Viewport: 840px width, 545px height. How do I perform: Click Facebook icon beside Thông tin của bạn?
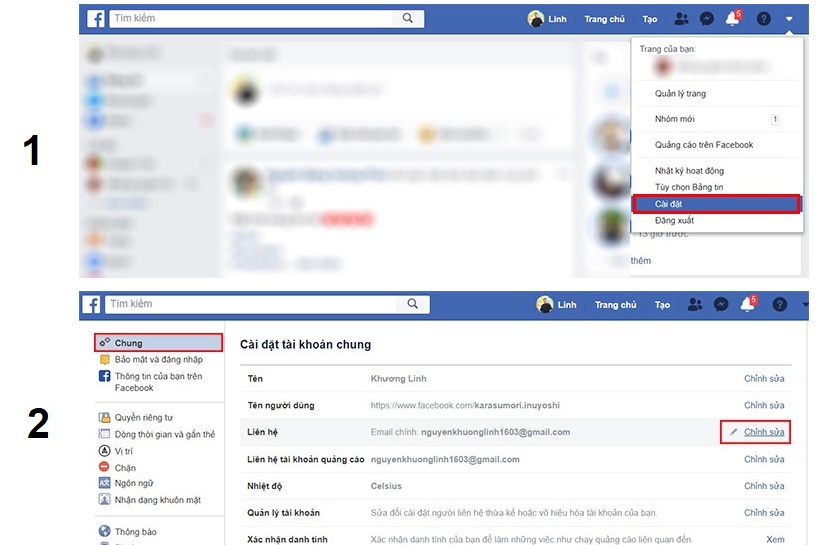tap(104, 376)
